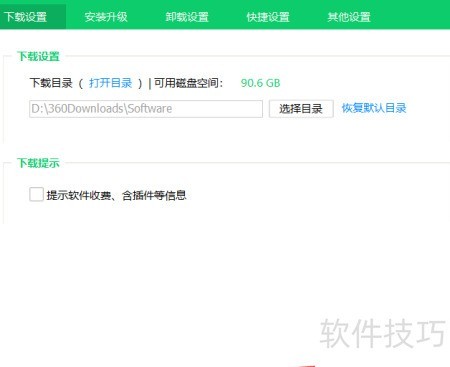The height and width of the screenshot is (367, 450).
Task: Go to the 快捷设置 tab
Action: 268,17
